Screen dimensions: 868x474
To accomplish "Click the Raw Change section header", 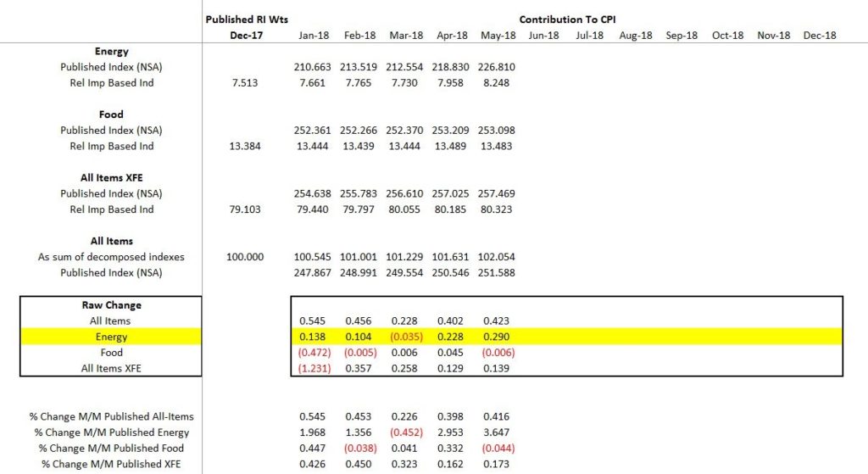I will pos(111,304).
